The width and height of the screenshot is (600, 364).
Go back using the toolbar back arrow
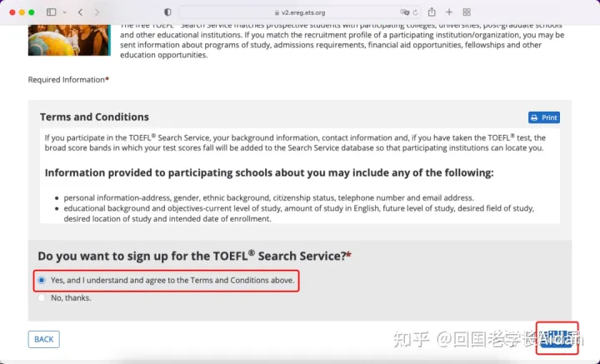pyautogui.click(x=80, y=12)
